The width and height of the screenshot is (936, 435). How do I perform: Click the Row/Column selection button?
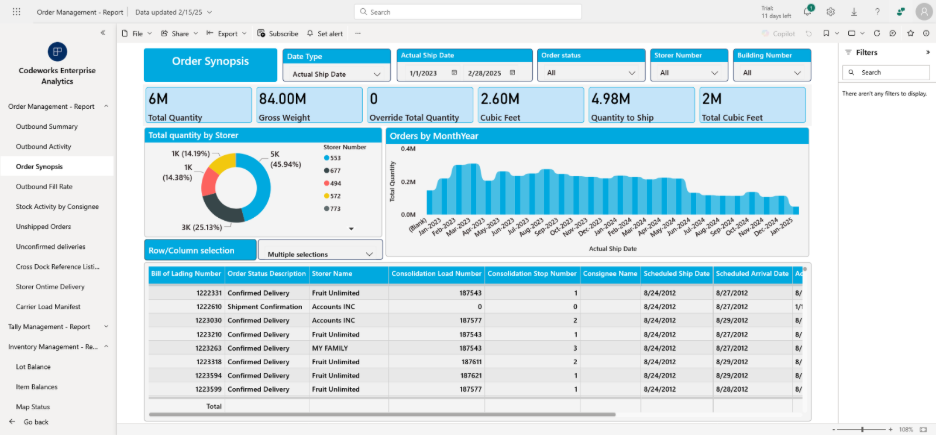point(200,249)
